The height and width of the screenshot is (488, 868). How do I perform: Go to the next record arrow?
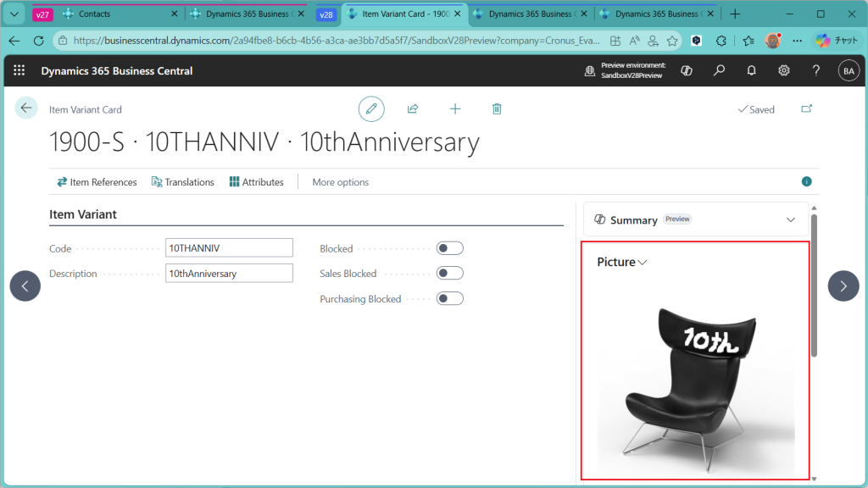(843, 286)
